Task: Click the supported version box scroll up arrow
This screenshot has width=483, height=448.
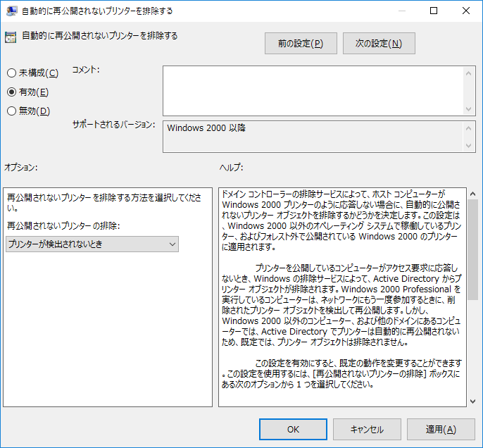Action: pyautogui.click(x=468, y=128)
